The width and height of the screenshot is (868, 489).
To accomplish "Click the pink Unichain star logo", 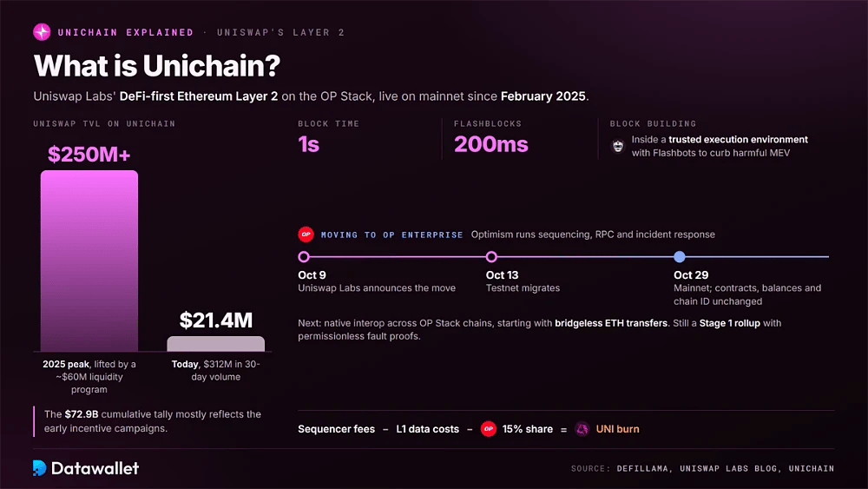I will (x=42, y=32).
